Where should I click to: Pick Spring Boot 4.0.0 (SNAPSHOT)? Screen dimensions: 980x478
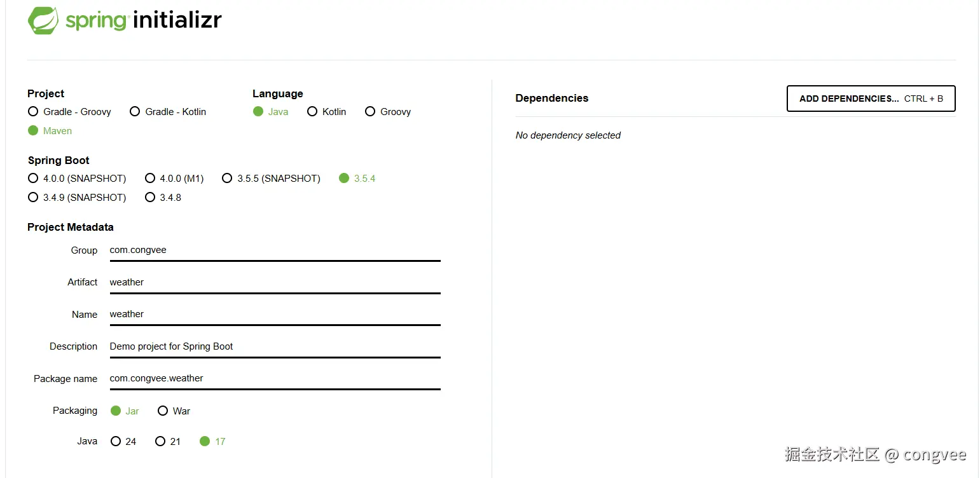click(x=77, y=179)
